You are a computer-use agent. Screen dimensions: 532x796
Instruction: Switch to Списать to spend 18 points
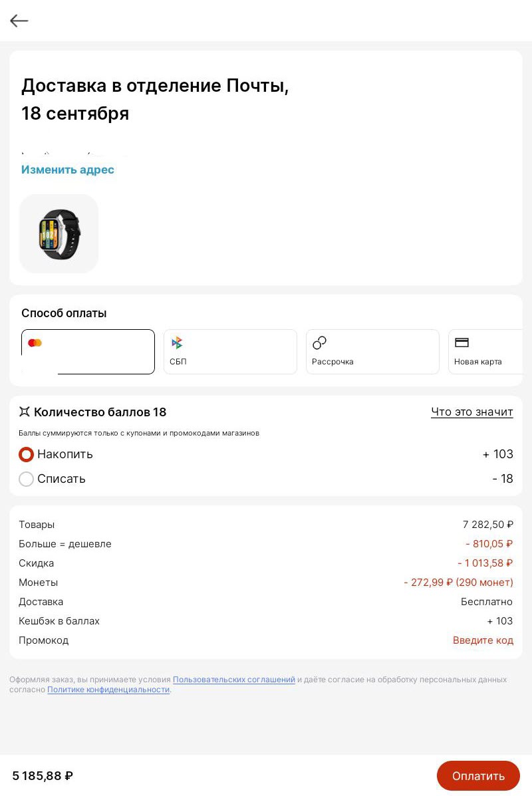pos(26,479)
